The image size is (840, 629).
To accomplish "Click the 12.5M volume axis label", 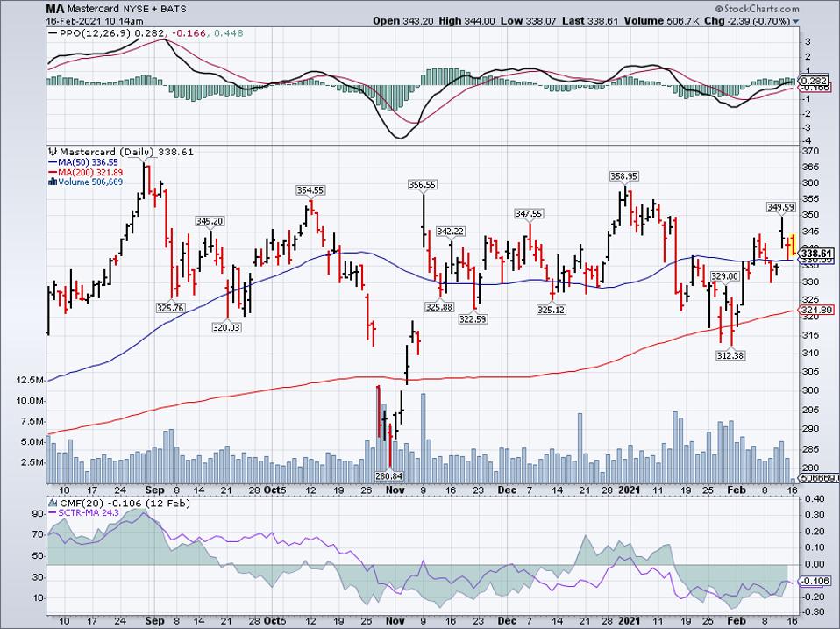I will 31,380.
